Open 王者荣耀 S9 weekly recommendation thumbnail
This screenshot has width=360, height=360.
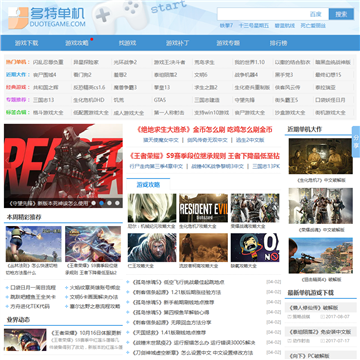point(93,244)
